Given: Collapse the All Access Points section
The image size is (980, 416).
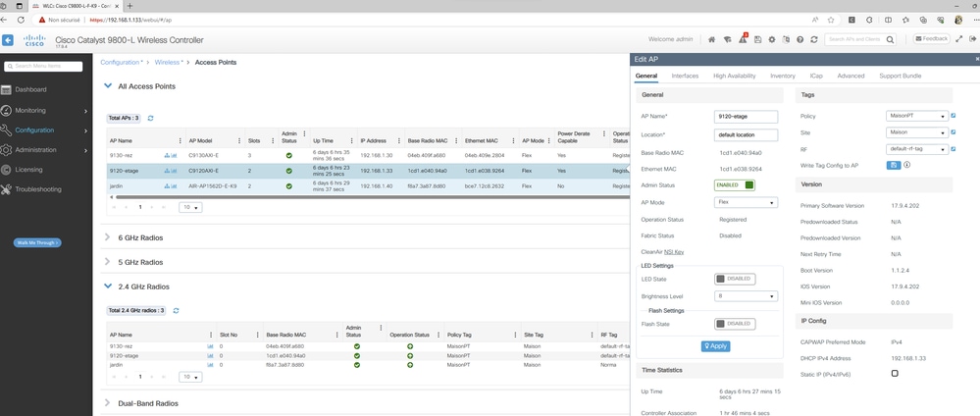Looking at the screenshot, I should [x=108, y=85].
